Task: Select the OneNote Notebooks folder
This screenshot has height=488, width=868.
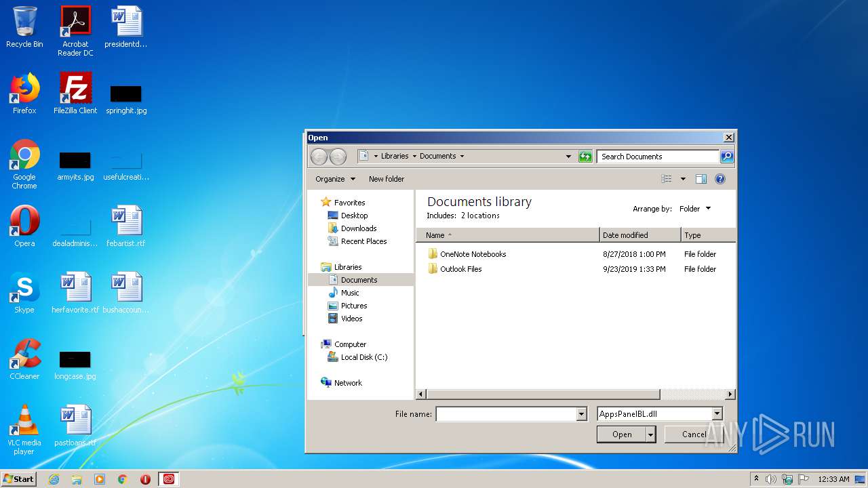Action: point(473,254)
